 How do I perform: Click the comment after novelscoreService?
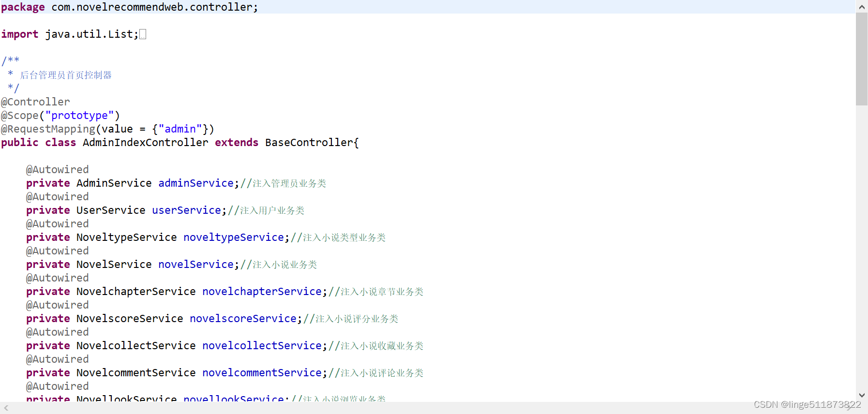click(x=351, y=319)
